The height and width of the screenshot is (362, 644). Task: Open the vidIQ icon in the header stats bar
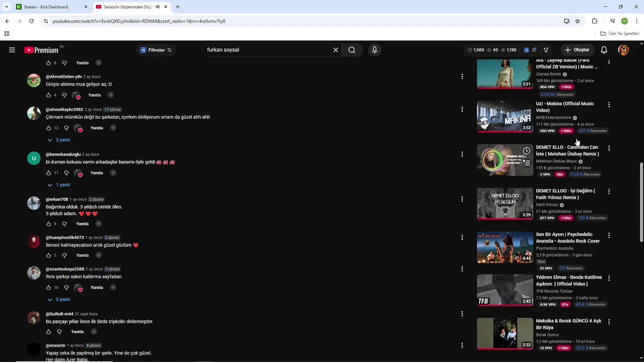[526, 50]
